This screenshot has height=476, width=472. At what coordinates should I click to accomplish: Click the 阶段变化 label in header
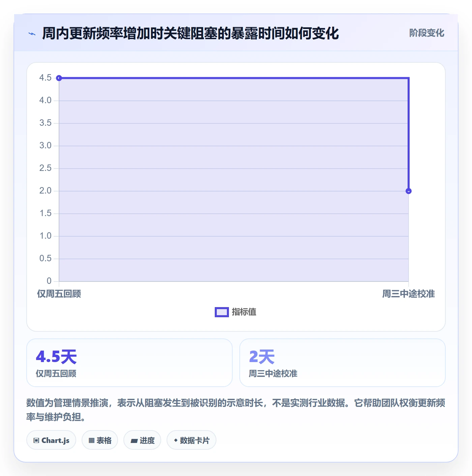[x=426, y=33]
